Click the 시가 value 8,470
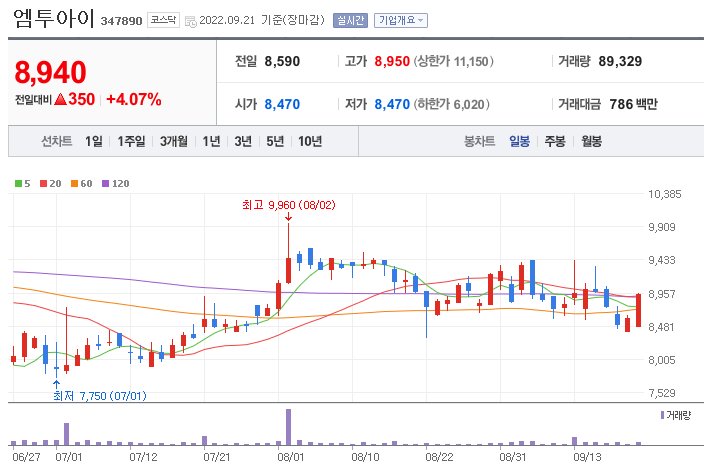 [282, 105]
